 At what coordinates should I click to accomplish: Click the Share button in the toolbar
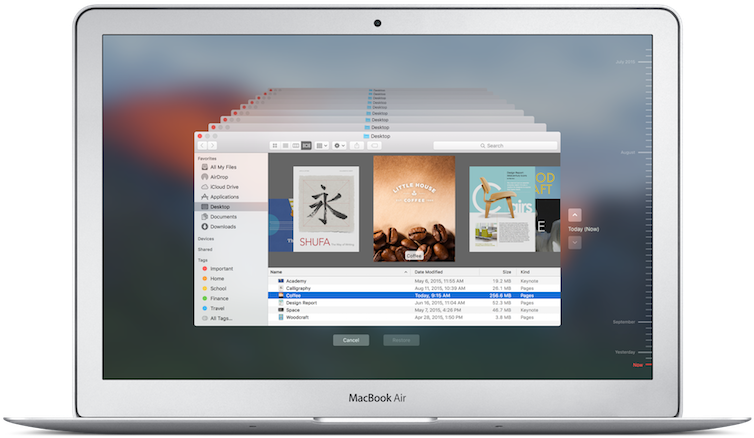[x=357, y=145]
